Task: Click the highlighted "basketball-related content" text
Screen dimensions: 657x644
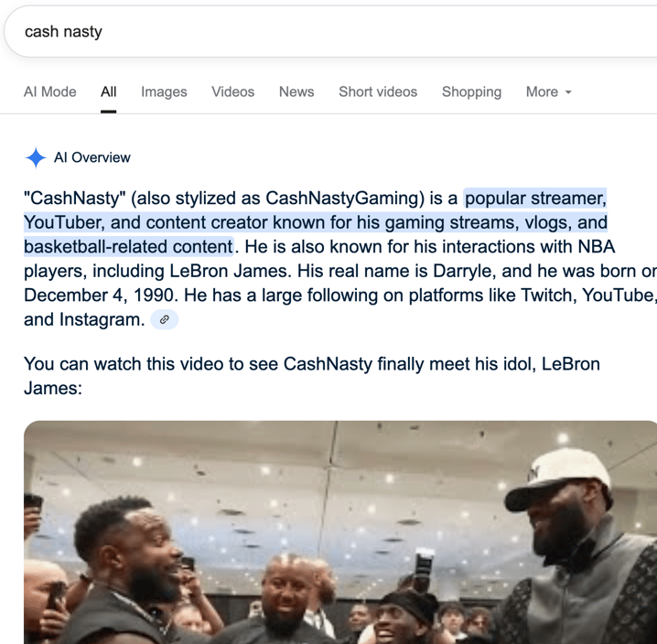Action: click(x=128, y=247)
